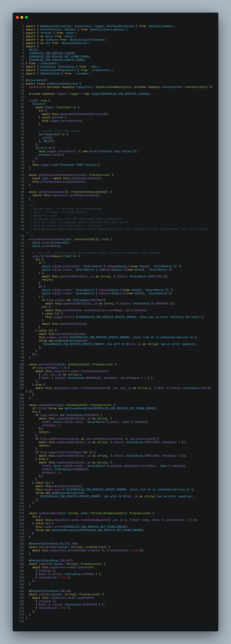Click markAsFailed definition on line 100

click(x=49, y=364)
